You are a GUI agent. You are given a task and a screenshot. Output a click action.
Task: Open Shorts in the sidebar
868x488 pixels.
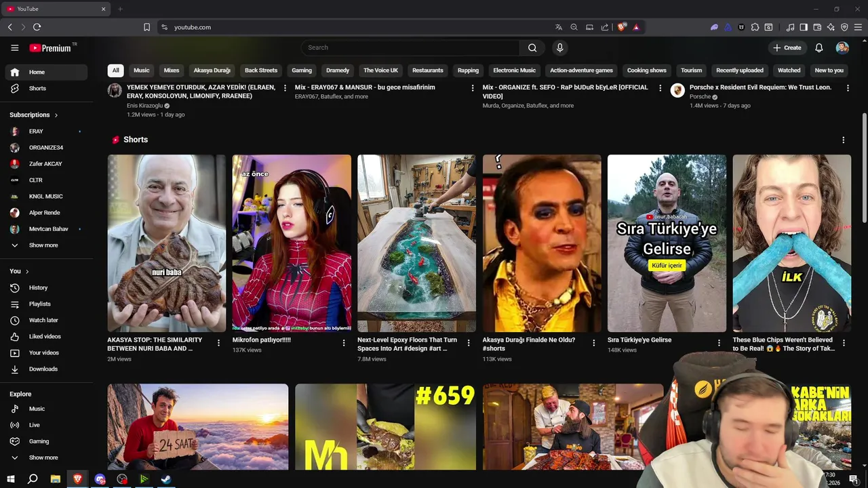click(47, 88)
